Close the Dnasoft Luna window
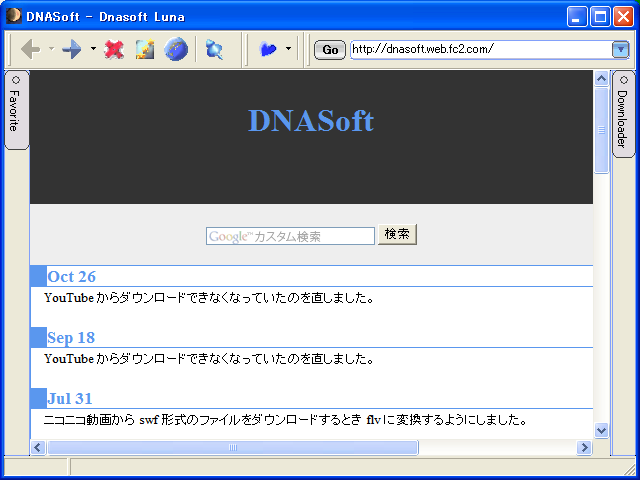Viewport: 640px width, 480px height. tap(624, 17)
